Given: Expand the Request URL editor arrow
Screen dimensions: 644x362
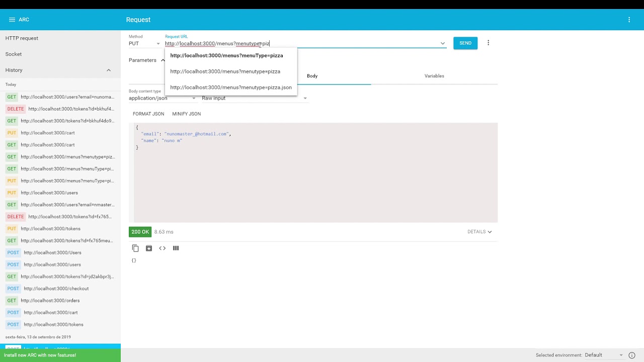Looking at the screenshot, I should (x=443, y=43).
